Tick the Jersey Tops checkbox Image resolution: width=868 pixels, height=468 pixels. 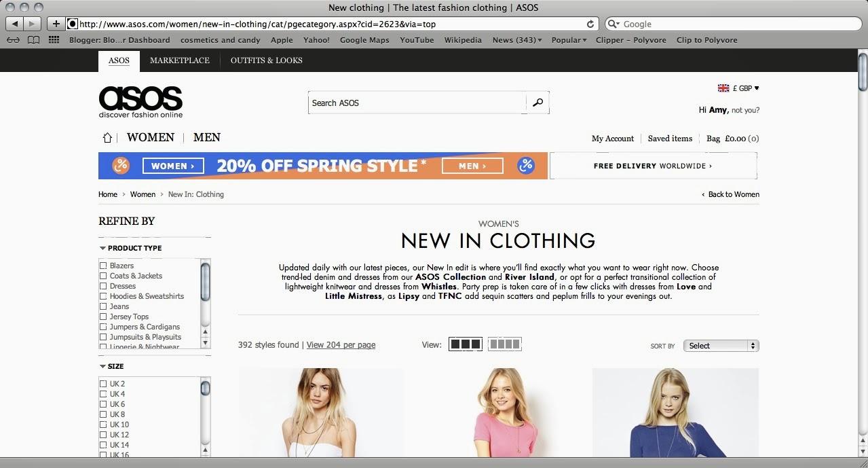[x=103, y=317]
